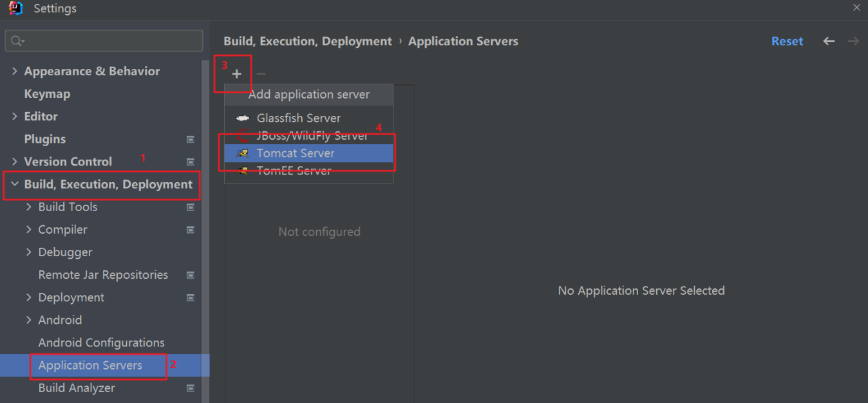This screenshot has width=868, height=403.
Task: Expand the Version Control section
Action: 15,162
